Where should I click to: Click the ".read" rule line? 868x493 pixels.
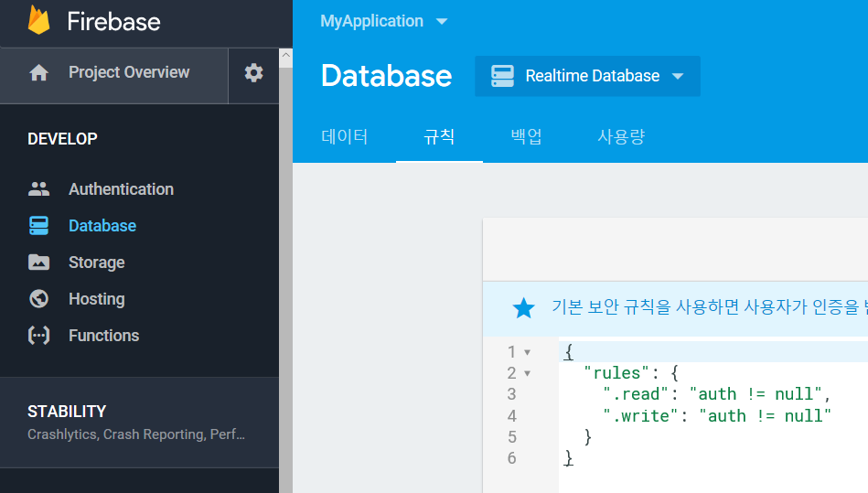click(717, 394)
